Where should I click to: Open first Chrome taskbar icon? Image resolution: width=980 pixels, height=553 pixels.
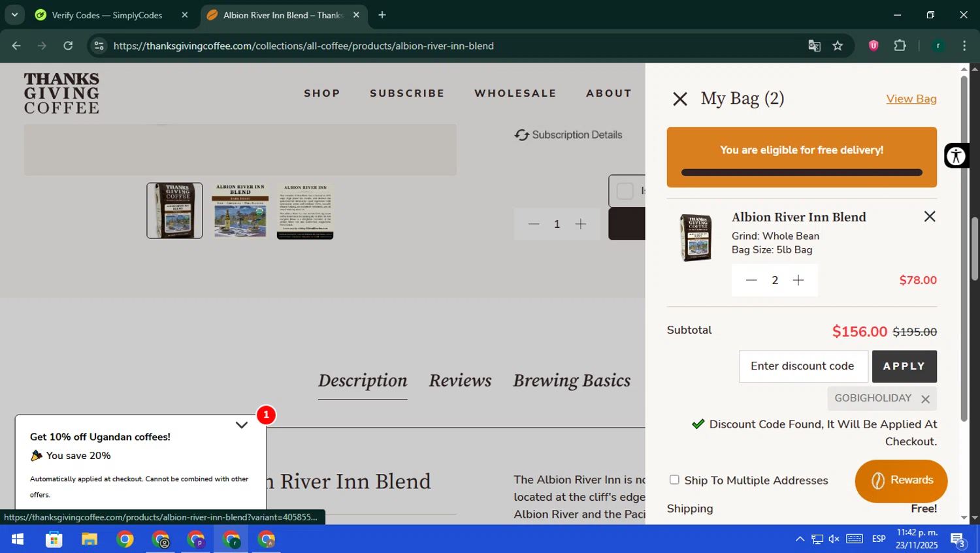(x=125, y=539)
